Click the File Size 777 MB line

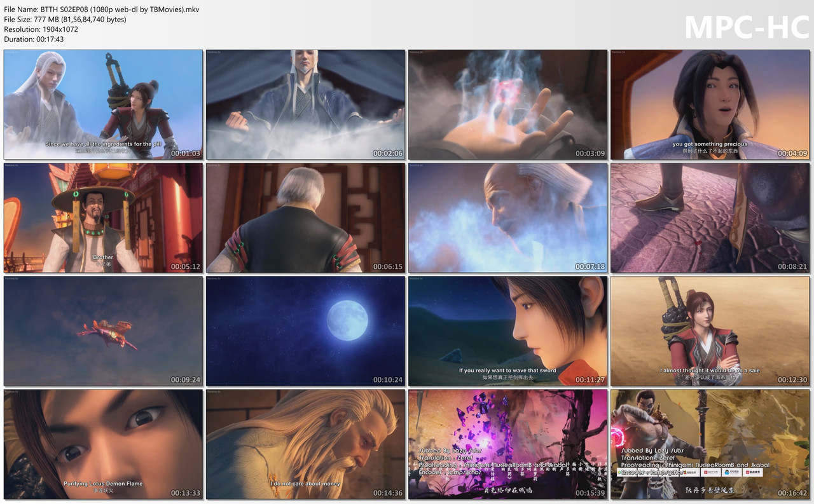pyautogui.click(x=65, y=19)
